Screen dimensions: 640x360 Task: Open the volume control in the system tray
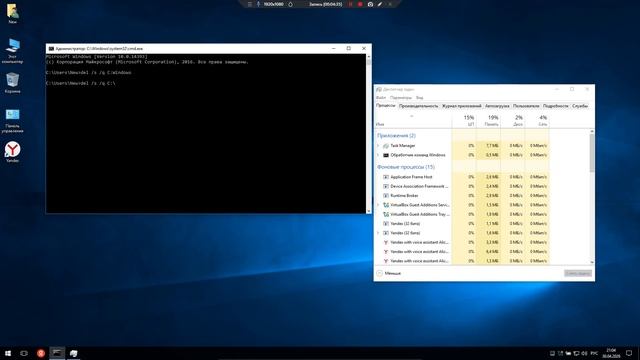coord(584,353)
